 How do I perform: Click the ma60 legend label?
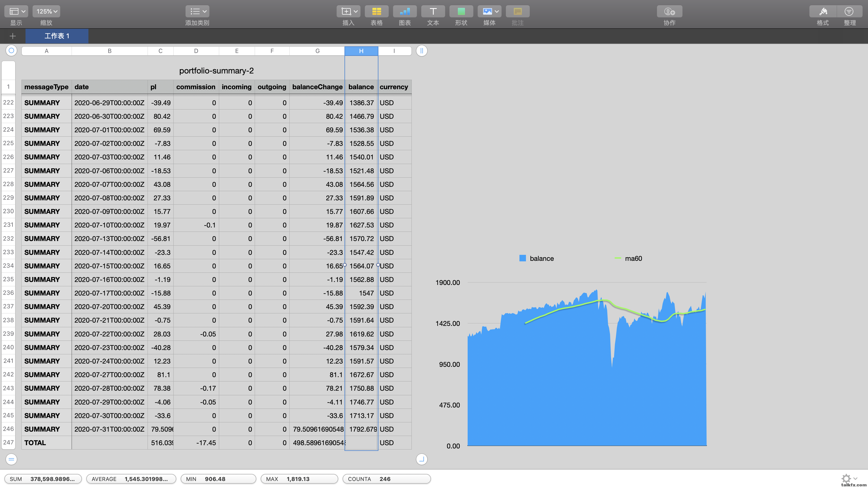point(633,258)
